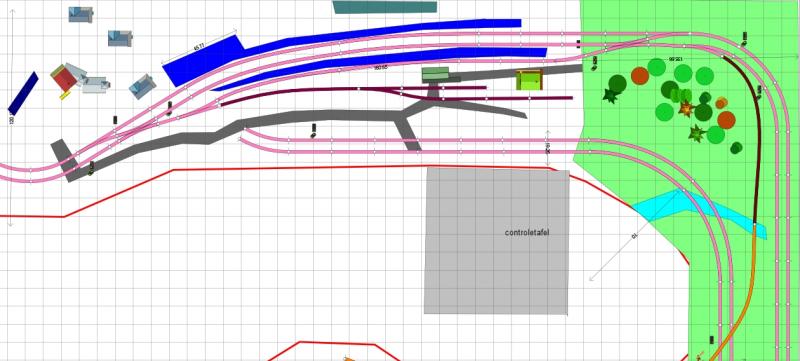Screen dimensions: 800x361
Task: Select the orange star-shaped tree
Action: click(686, 109)
